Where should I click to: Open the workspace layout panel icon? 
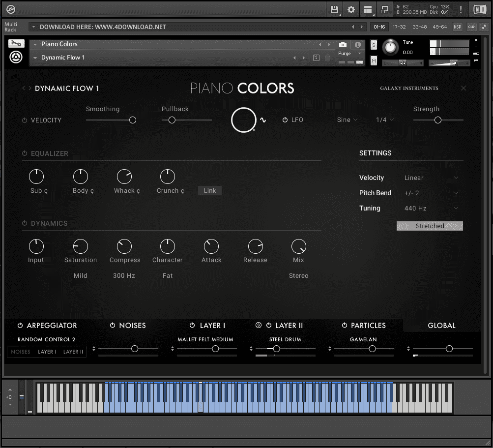[368, 9]
